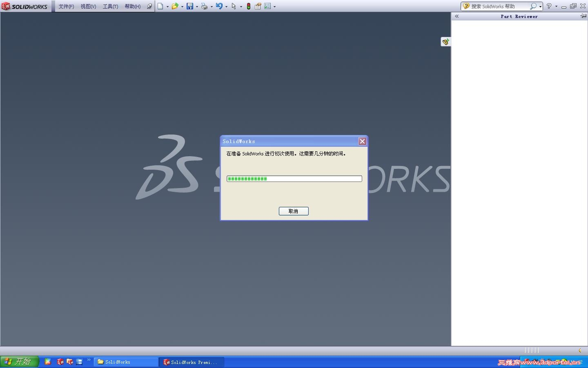
Task: Click the Open file folder icon
Action: pos(175,6)
